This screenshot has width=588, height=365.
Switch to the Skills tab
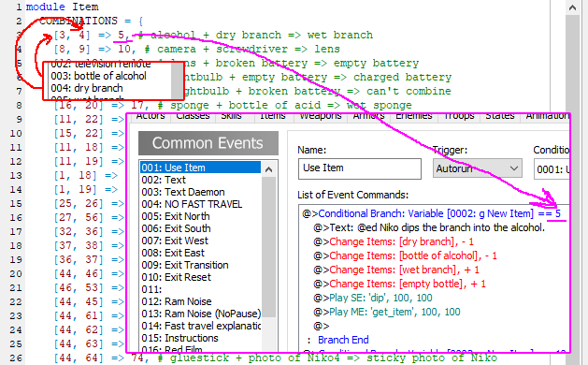pos(231,117)
